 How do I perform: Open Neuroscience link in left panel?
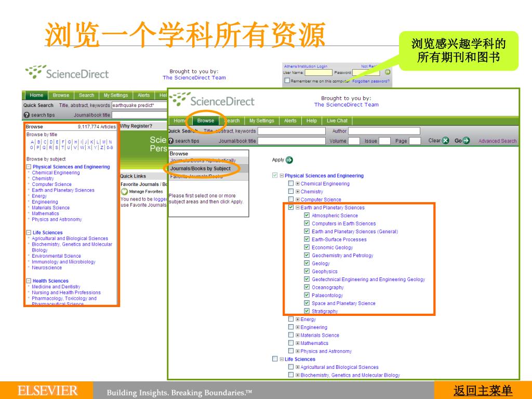pos(47,268)
